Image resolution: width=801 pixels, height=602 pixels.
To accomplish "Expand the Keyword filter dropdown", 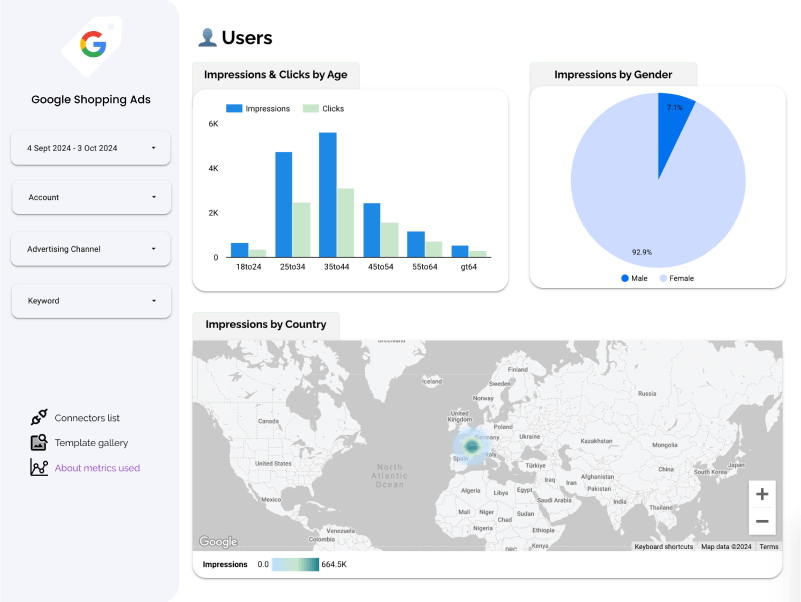I will [x=91, y=301].
